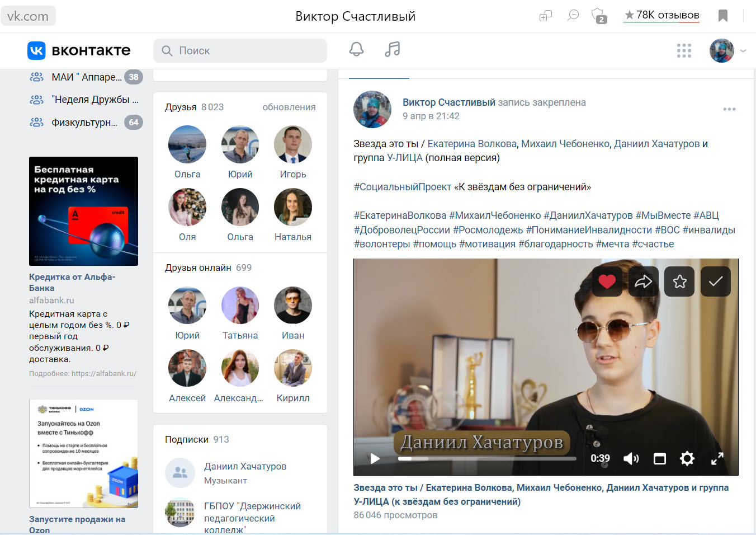
Task: Open Даниил Хачатуров link in post text
Action: tap(657, 144)
